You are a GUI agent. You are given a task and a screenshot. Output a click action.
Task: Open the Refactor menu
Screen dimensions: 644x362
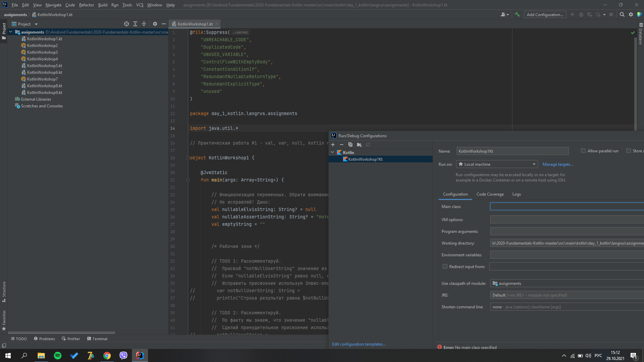86,5
